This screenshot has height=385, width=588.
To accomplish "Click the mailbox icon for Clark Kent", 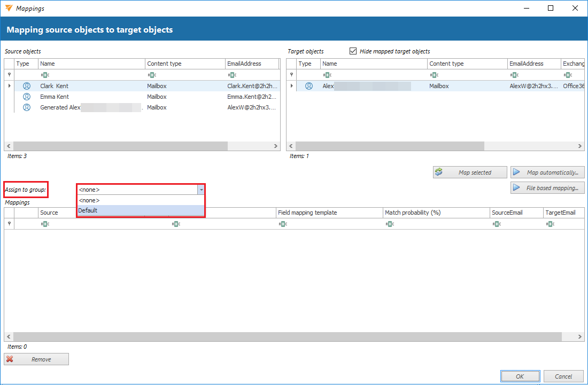I will [27, 86].
